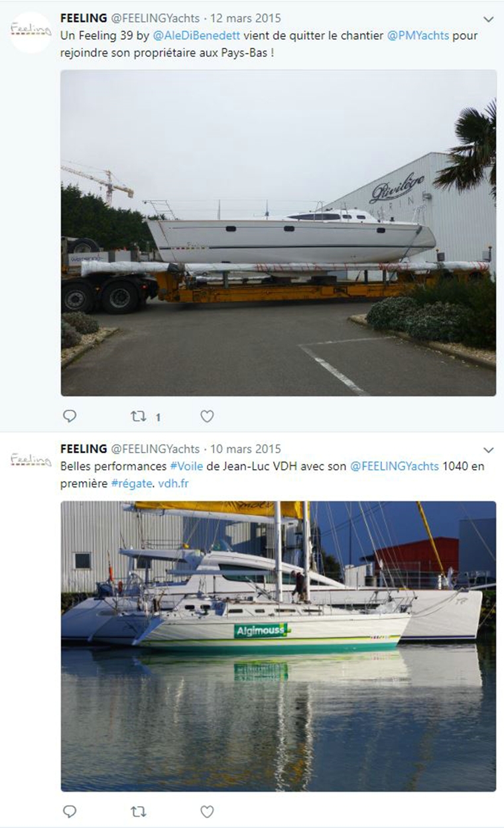Reply to the Jean-Luc VDH tweet
The image size is (504, 828).
pyautogui.click(x=70, y=811)
